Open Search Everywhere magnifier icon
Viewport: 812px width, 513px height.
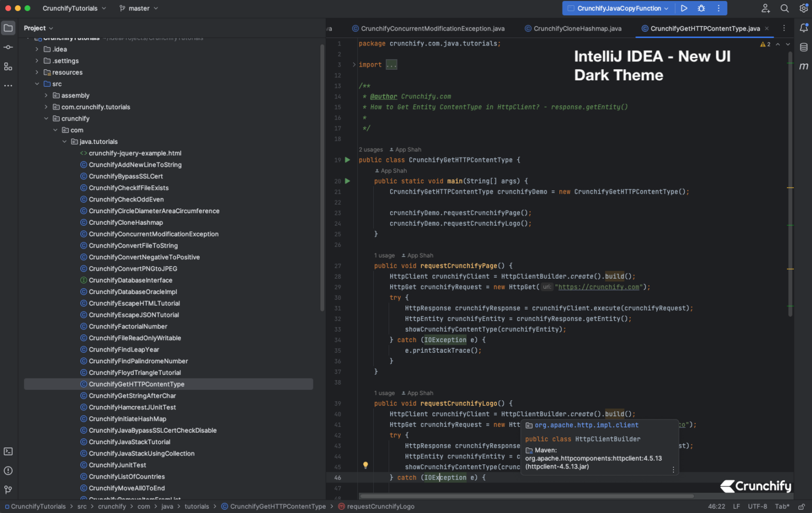(x=785, y=8)
